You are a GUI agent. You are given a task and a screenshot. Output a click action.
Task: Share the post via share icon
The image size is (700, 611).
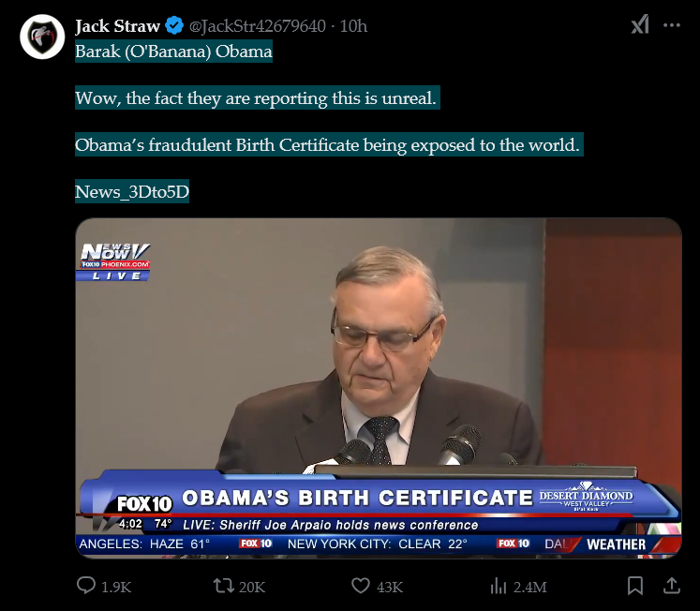pos(671,586)
